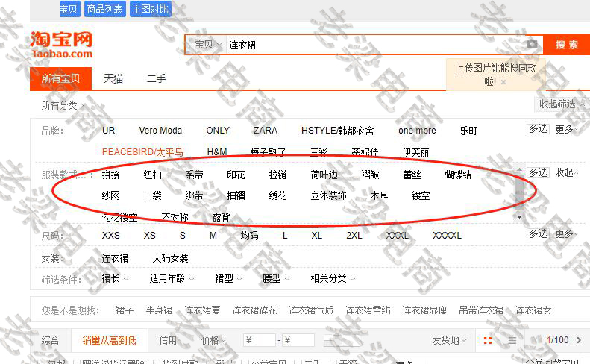Click the camera image-search icon

click(x=532, y=45)
